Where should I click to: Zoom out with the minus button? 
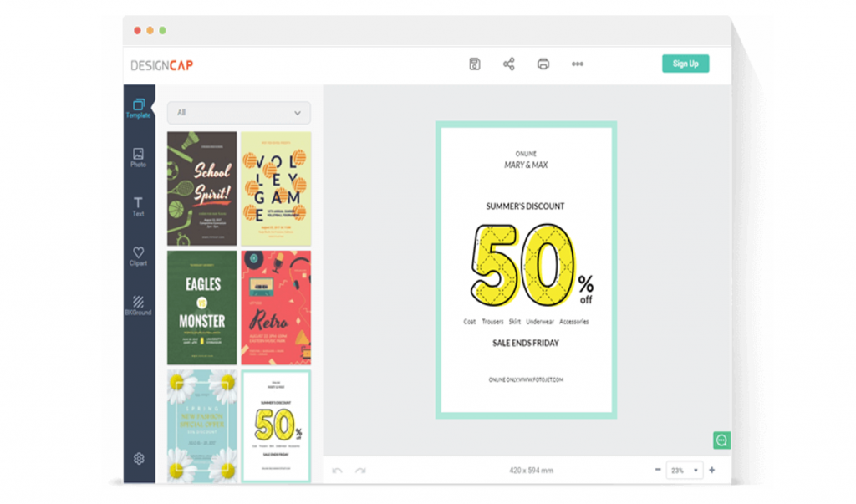(x=658, y=470)
